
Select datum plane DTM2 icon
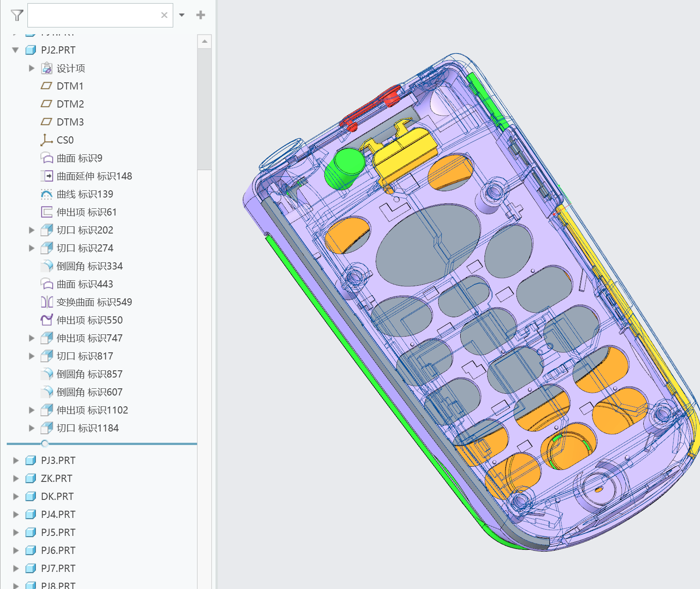click(x=46, y=104)
